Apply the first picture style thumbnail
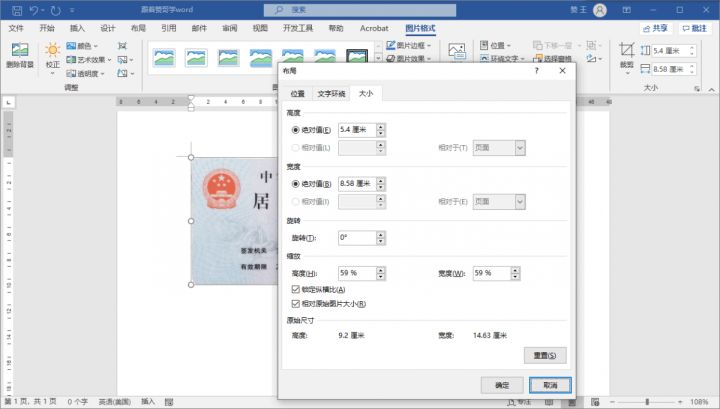Viewport: 720px width, 409px height. tap(164, 58)
